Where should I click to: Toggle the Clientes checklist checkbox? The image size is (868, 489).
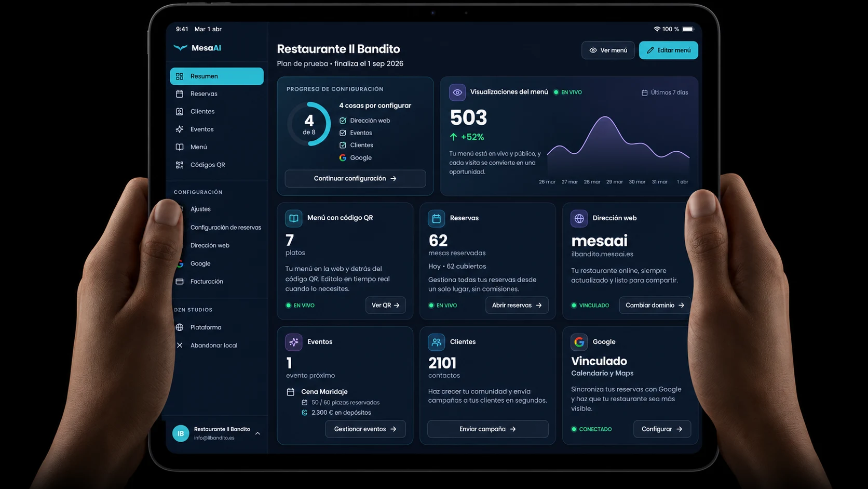tap(343, 146)
